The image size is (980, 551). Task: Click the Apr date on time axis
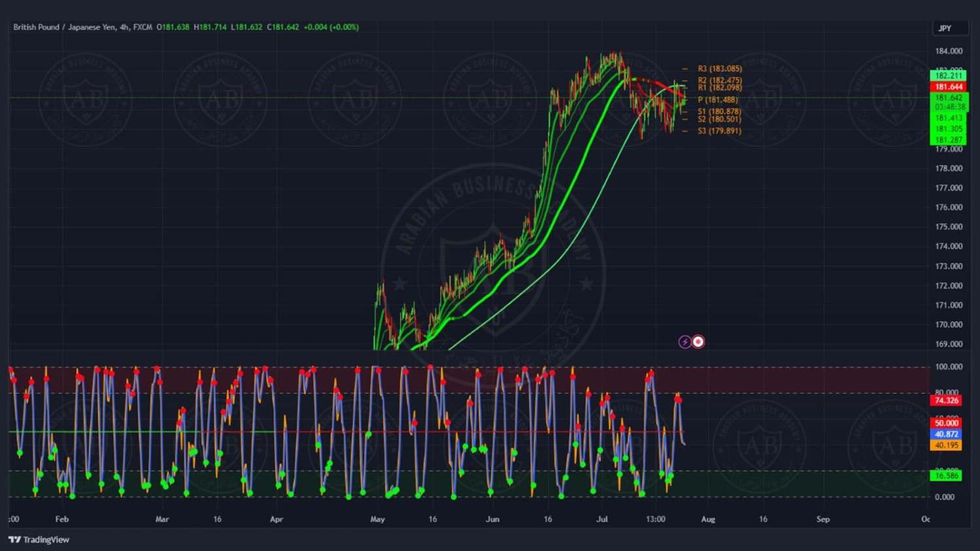click(x=276, y=520)
